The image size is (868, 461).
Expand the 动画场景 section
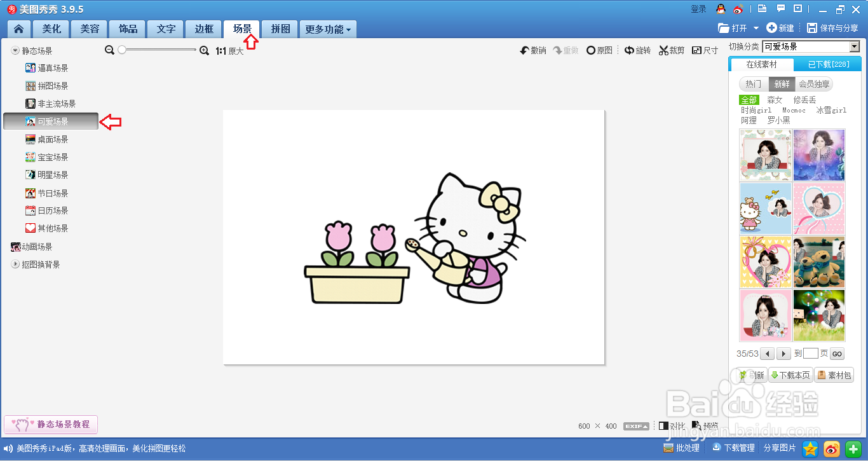pos(32,247)
